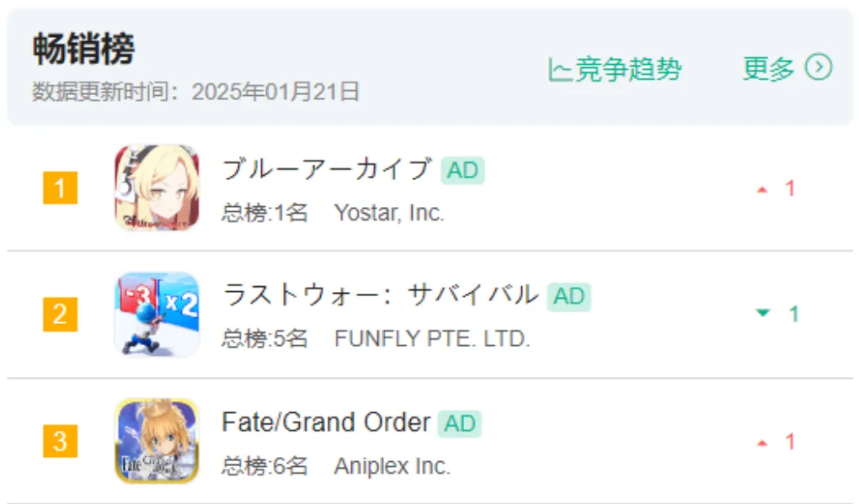Click the Yostar, Inc. publisher name
859x504 pixels.
pyautogui.click(x=389, y=213)
